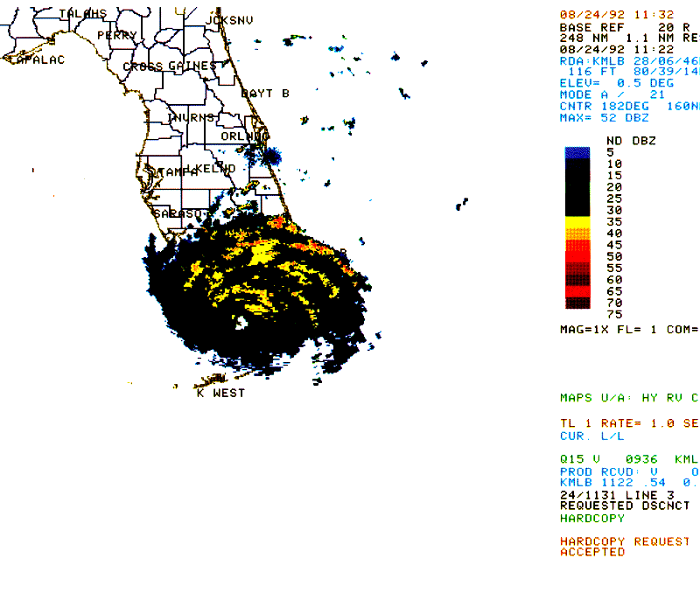Click the 'JCKSNV' city label on map
Screen dimensions: 700x600
click(229, 20)
